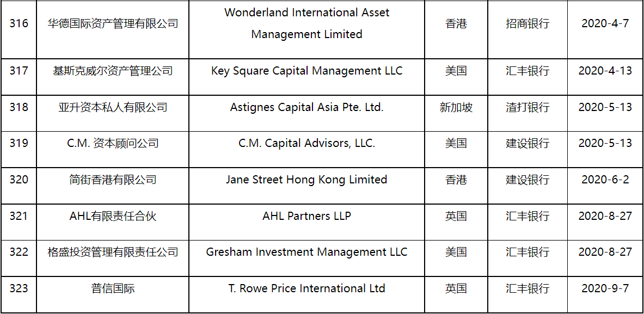Screen dimensions: 644x314
Task: Click the 格盛投资管理有限责任公司 cell
Action: pyautogui.click(x=113, y=258)
